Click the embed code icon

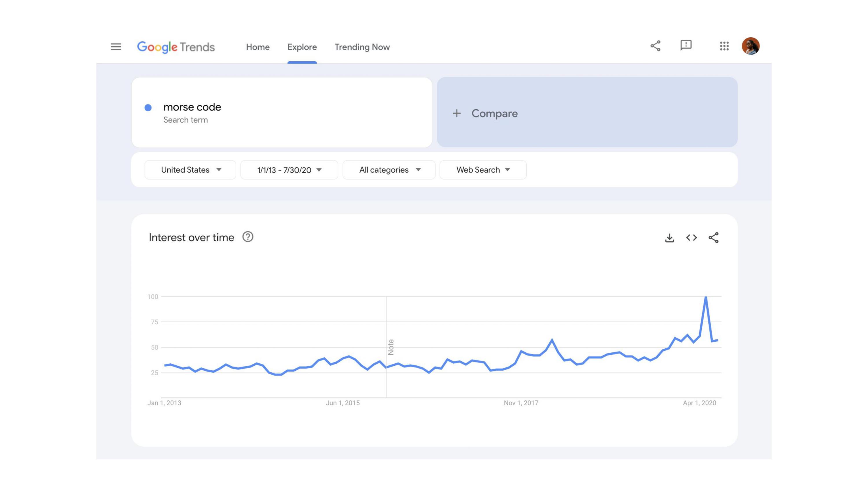pos(692,238)
